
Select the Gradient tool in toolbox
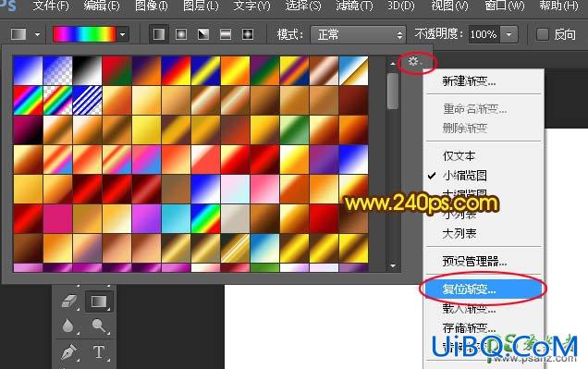[99, 301]
